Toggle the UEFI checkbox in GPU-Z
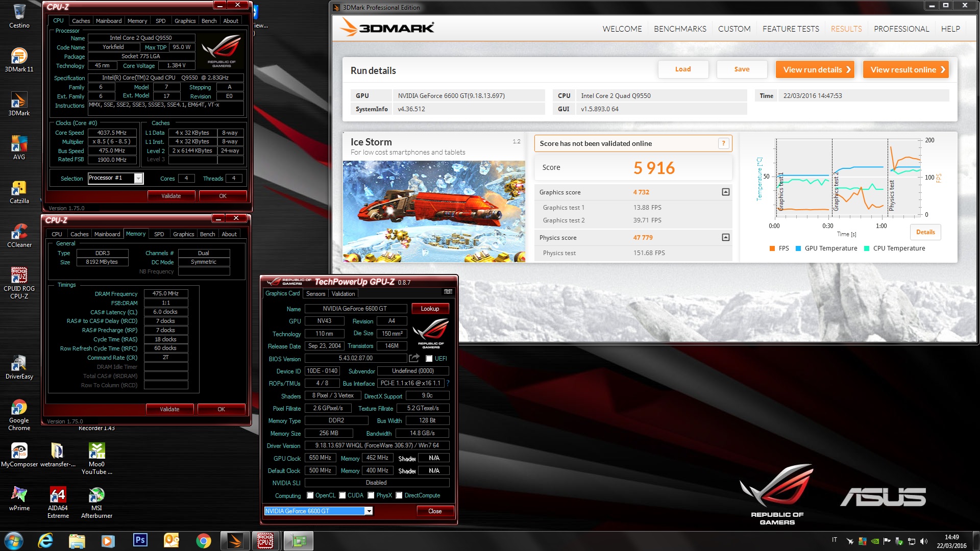Screen dimensions: 980x551 coord(429,358)
